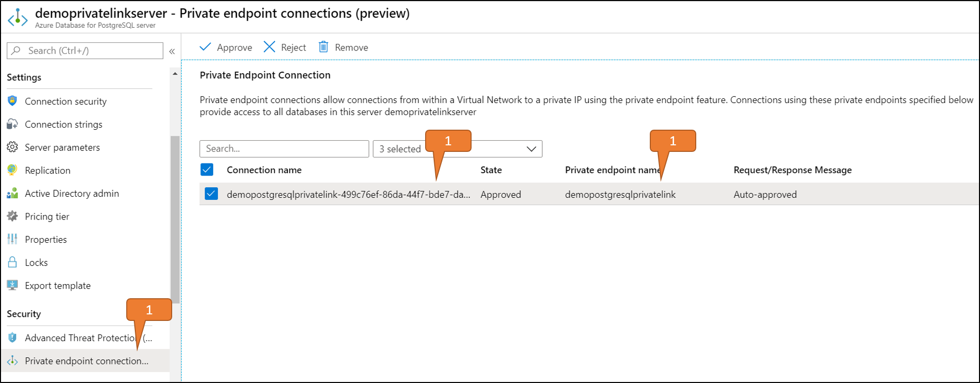The image size is (980, 383).
Task: Click the Approved state cell
Action: tap(501, 194)
